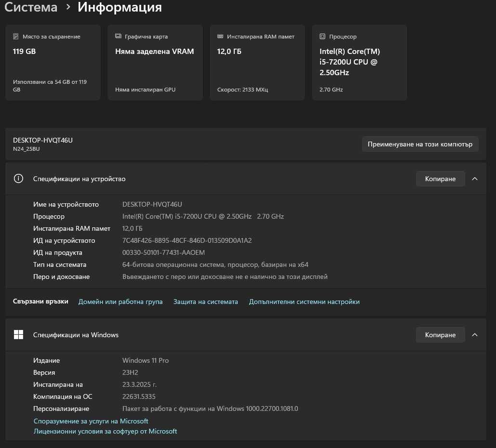The image size is (496, 448).
Task: Select the OS build value 22631.5335
Action: (x=139, y=396)
